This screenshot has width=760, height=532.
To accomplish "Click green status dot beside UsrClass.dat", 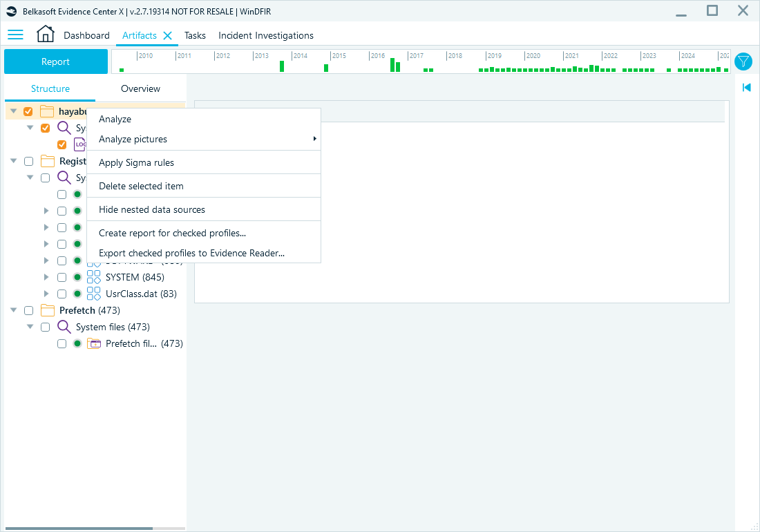I will pyautogui.click(x=77, y=294).
